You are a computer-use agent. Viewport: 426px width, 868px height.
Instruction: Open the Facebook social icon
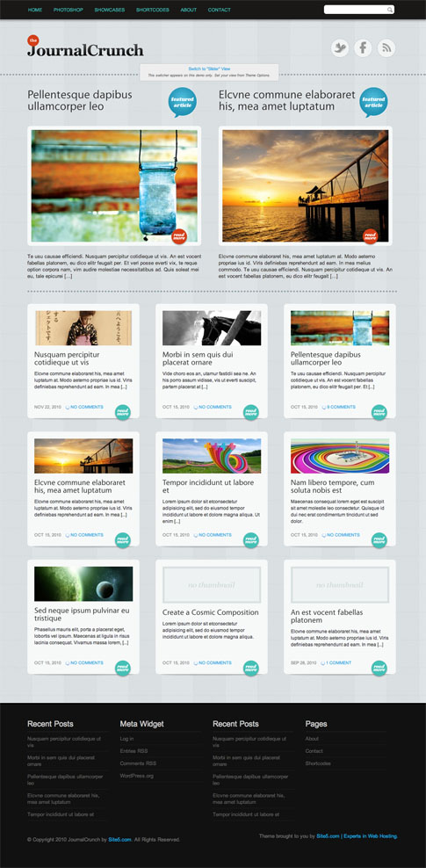363,48
